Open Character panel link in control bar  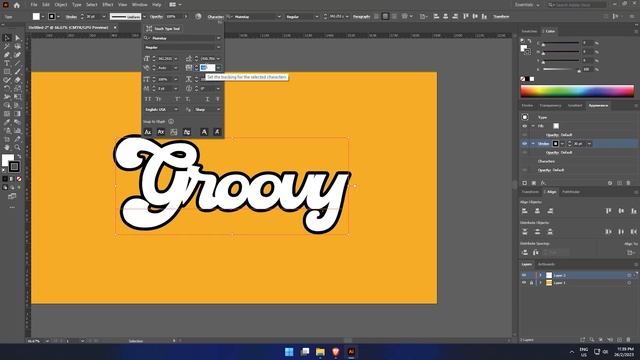[215, 17]
